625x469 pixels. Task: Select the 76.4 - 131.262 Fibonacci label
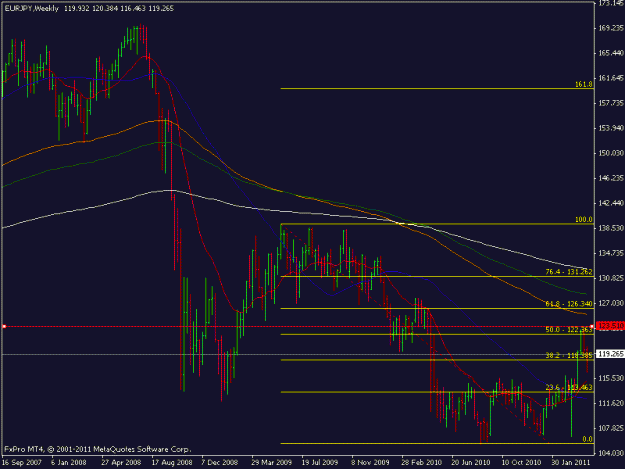569,272
